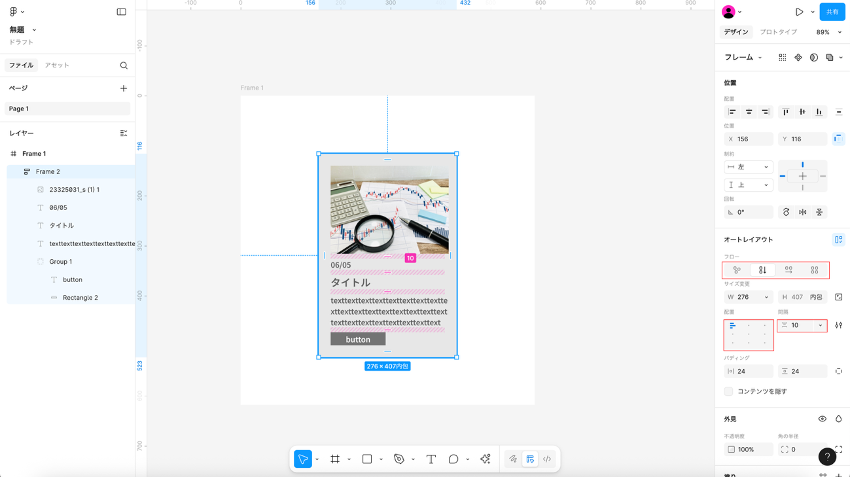Check the コンテンツを隠す checkbox

coord(729,391)
